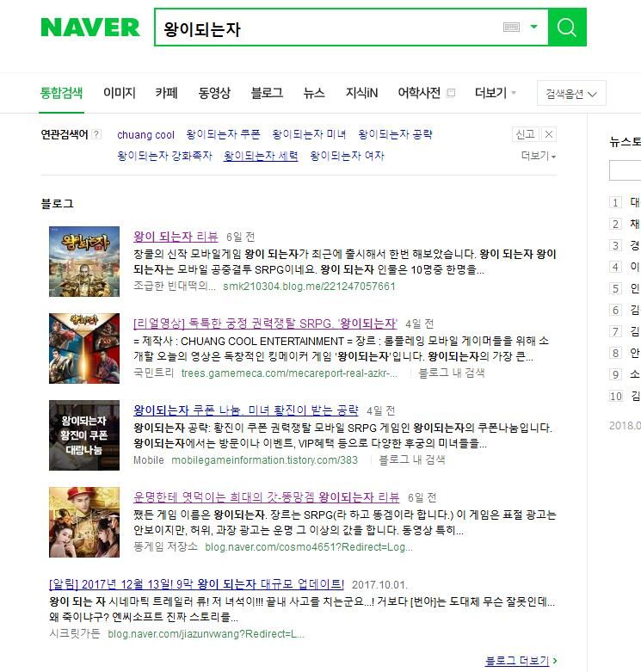Click the new-window icon beside 어학사전
641x672 pixels.
point(451,93)
